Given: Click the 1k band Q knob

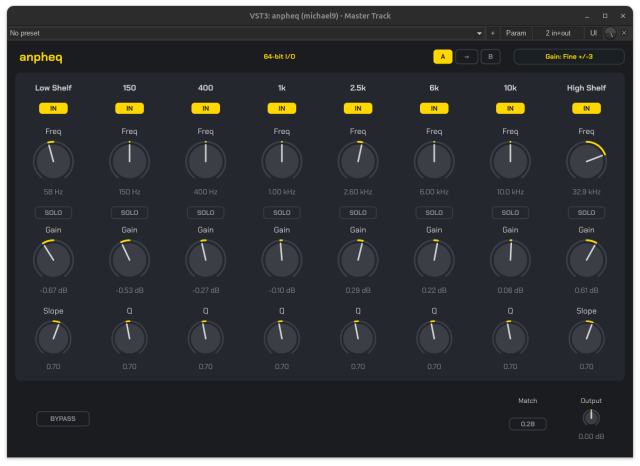Looking at the screenshot, I should click(x=282, y=338).
